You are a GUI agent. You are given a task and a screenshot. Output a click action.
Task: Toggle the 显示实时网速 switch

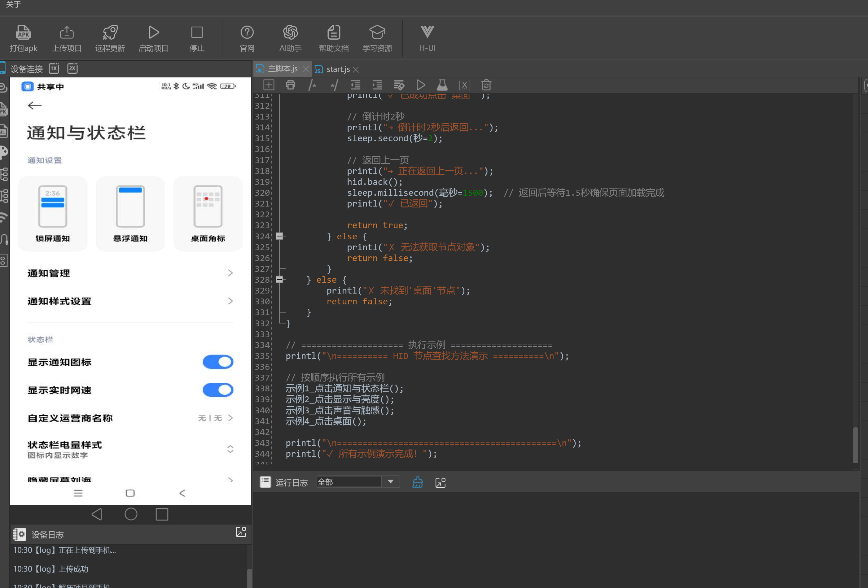[218, 390]
